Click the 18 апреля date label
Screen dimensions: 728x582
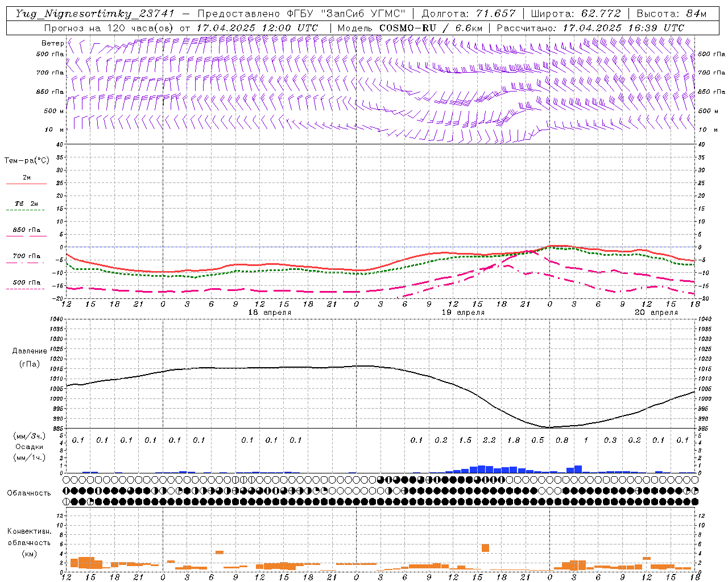(x=270, y=313)
